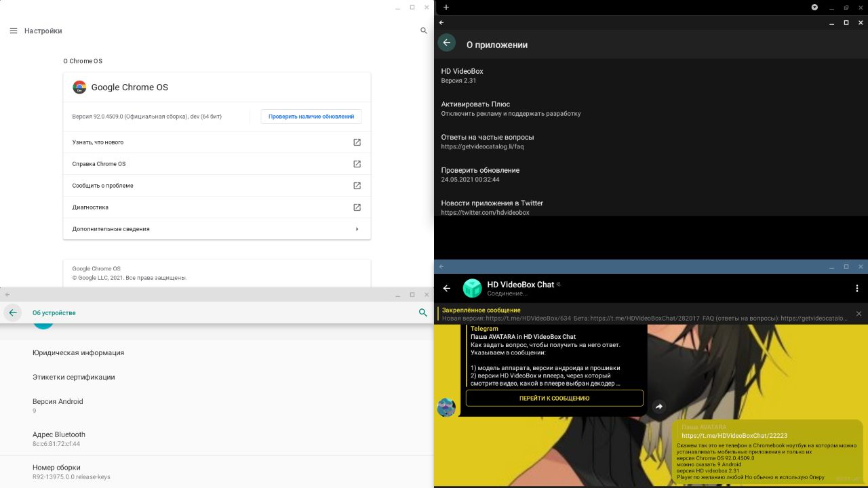This screenshot has height=488, width=868.
Task: Close the pinned message bar
Action: (859, 314)
